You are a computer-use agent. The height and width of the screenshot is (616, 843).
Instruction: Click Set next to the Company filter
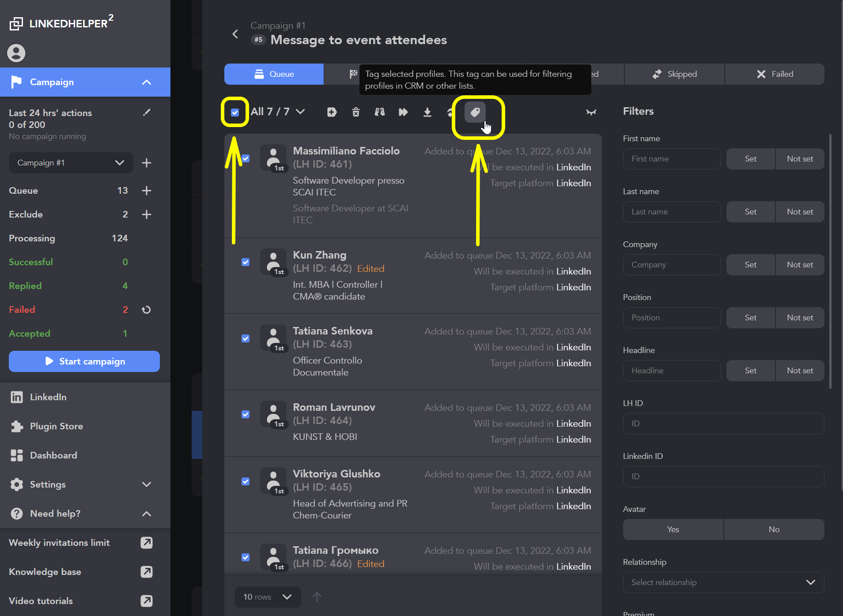click(x=750, y=264)
